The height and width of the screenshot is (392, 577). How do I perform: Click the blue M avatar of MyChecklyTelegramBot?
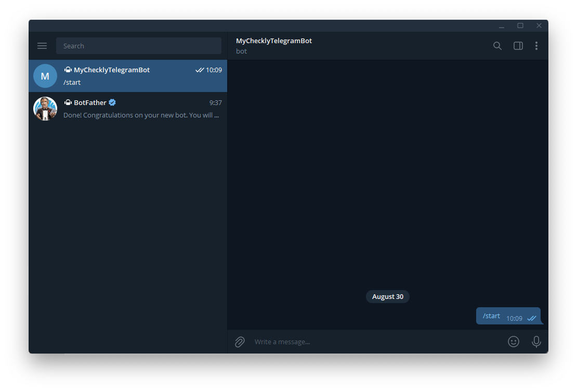click(45, 75)
